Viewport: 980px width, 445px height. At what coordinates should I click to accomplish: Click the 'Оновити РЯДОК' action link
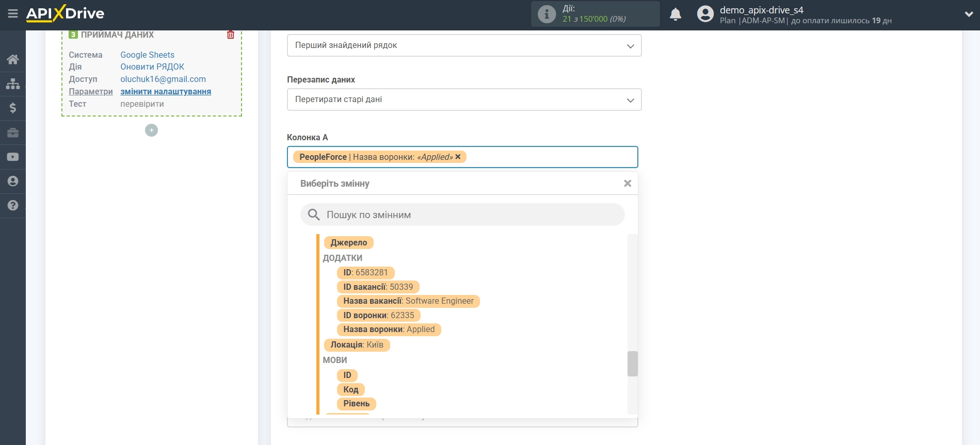(152, 67)
